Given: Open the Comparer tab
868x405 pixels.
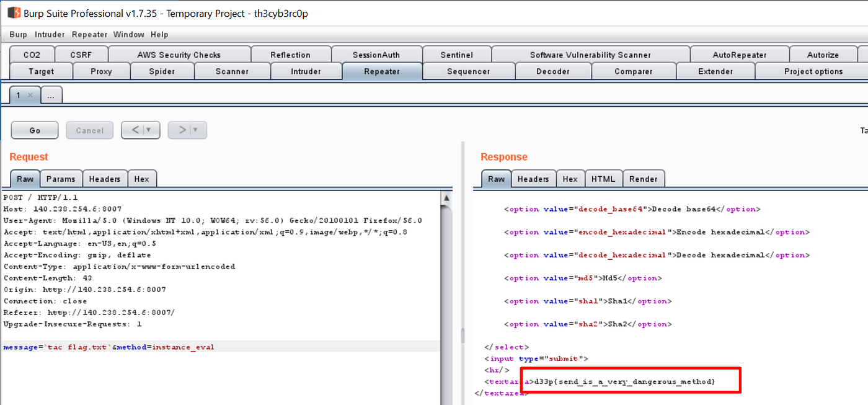Looking at the screenshot, I should click(x=634, y=71).
